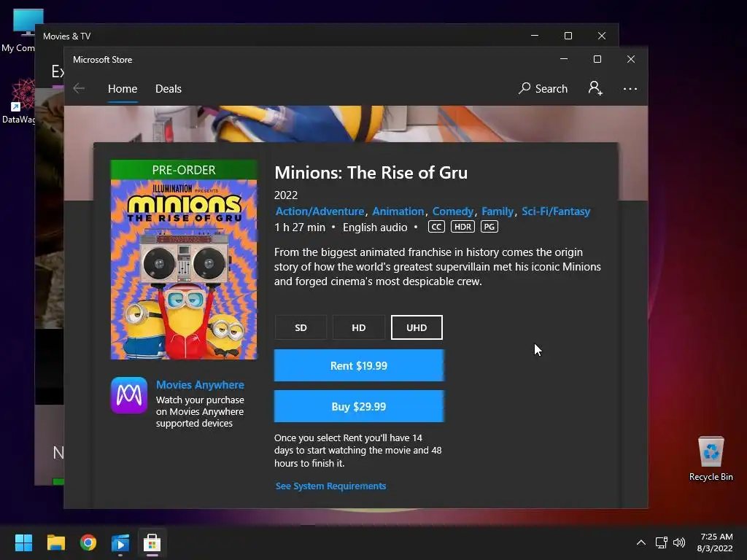Maximize the Microsoft Store window
The image size is (747, 560).
tap(597, 59)
